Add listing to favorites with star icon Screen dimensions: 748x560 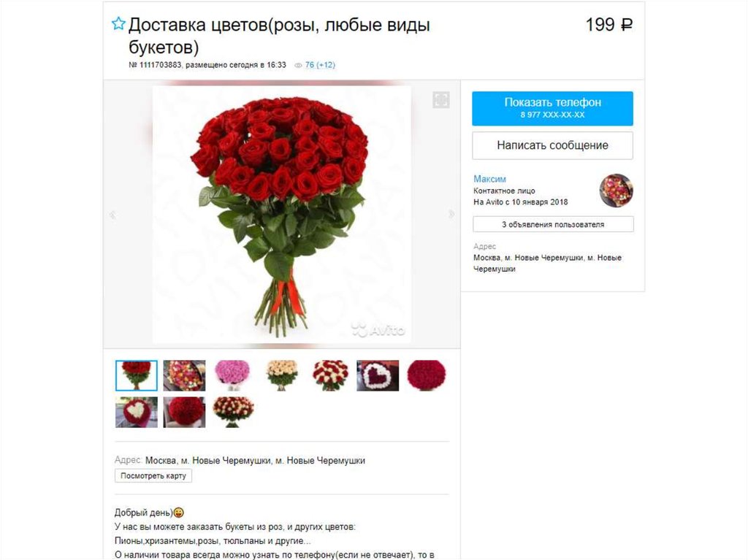(x=118, y=23)
